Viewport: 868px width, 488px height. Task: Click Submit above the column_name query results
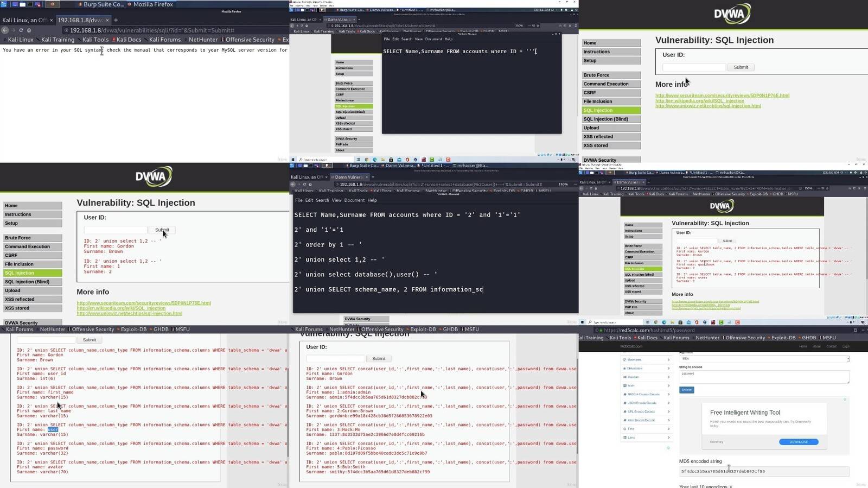(x=90, y=340)
